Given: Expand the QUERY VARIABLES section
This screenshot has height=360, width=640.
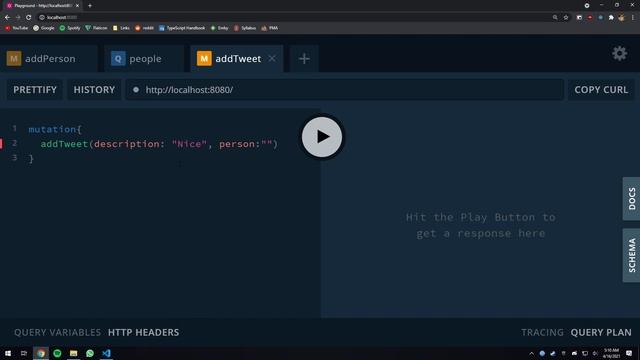Looking at the screenshot, I should coord(57,332).
